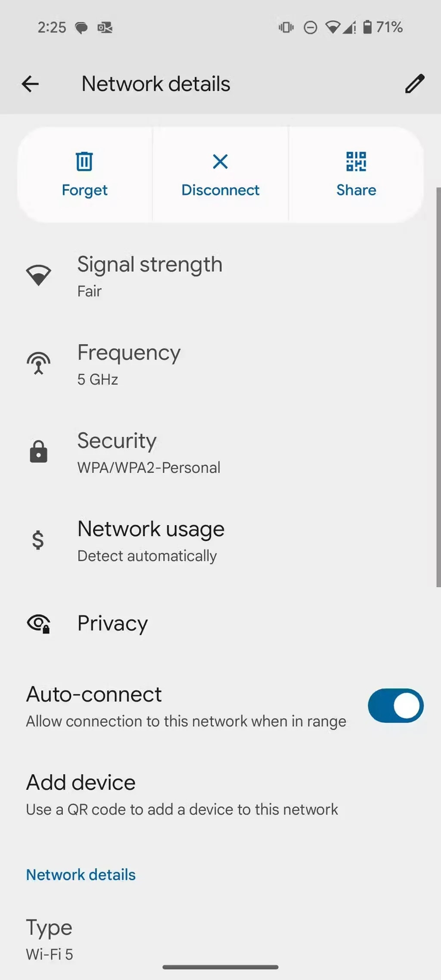Tap the Wi-Fi signal strength icon
The image size is (441, 980).
[39, 275]
